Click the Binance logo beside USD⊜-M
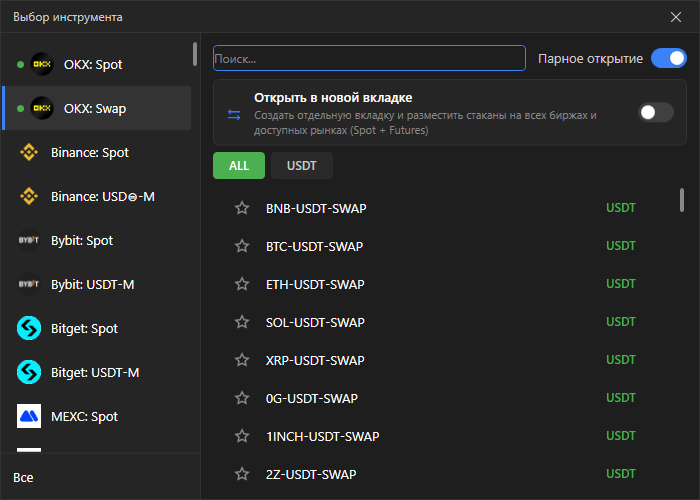This screenshot has height=500, width=700. [29, 196]
